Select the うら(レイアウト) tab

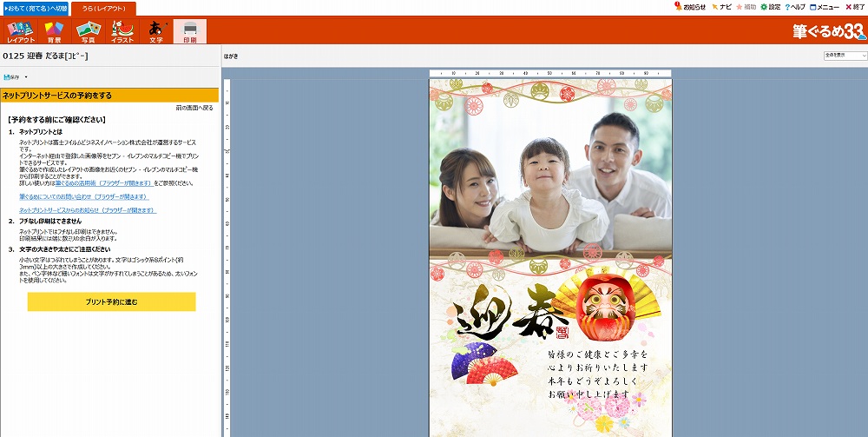(x=103, y=8)
